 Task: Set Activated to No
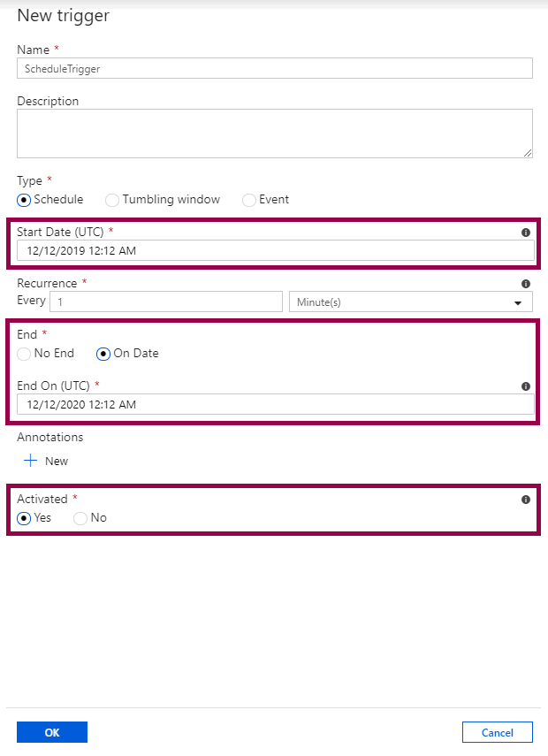[80, 517]
